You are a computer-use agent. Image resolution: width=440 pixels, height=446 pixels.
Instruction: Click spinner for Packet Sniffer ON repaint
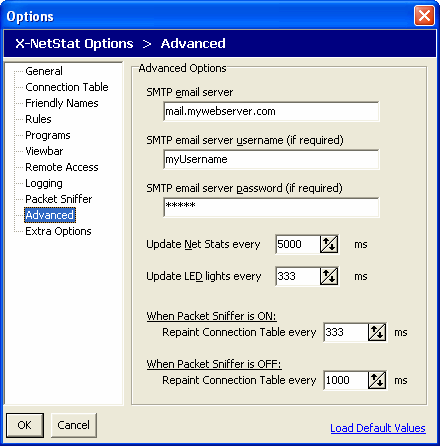coord(377,332)
